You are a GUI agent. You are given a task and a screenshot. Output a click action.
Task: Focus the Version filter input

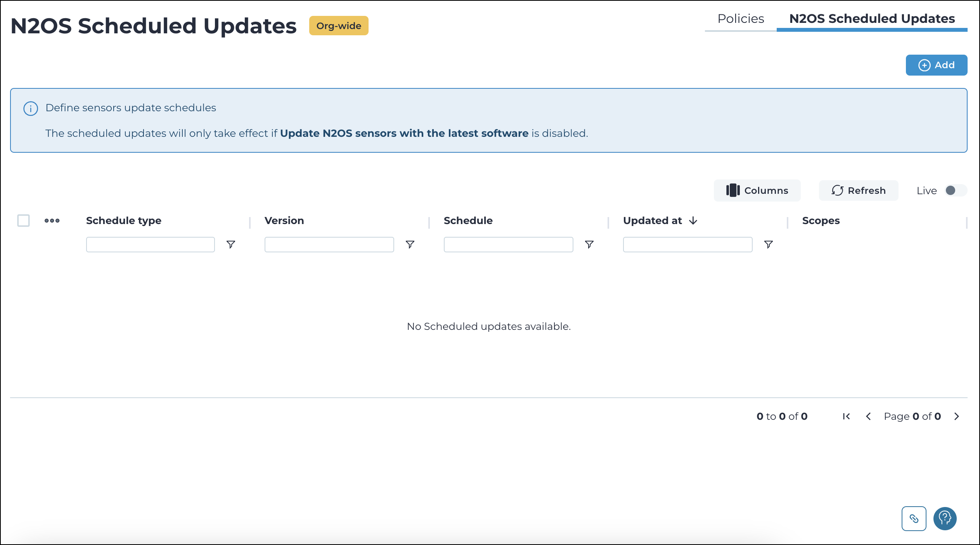[329, 245]
